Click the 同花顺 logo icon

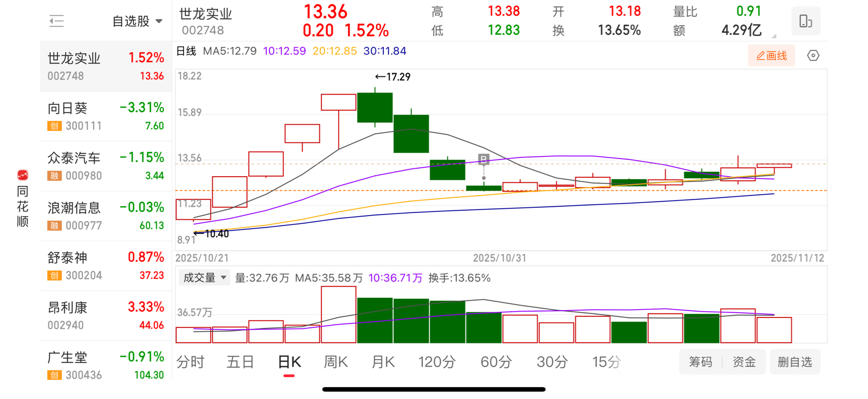click(22, 175)
